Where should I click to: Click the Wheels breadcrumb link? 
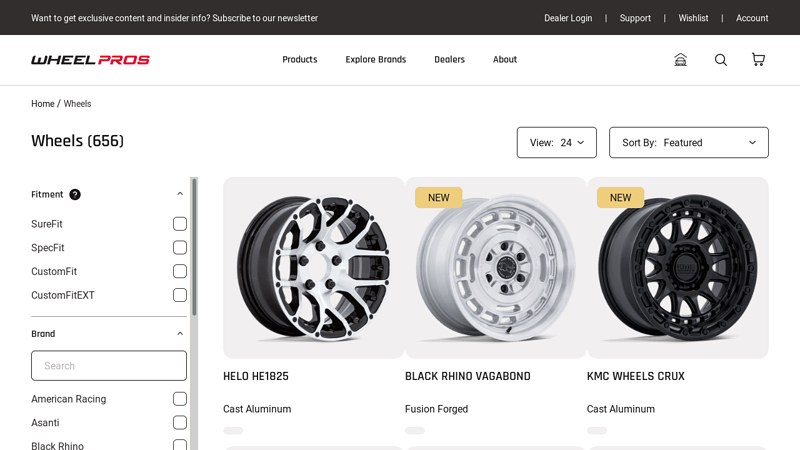[x=78, y=104]
